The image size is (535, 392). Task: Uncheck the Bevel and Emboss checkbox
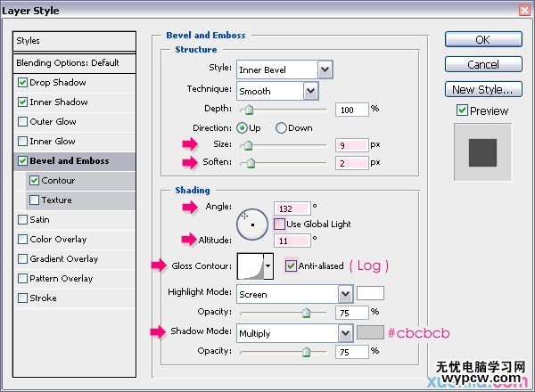(x=22, y=161)
